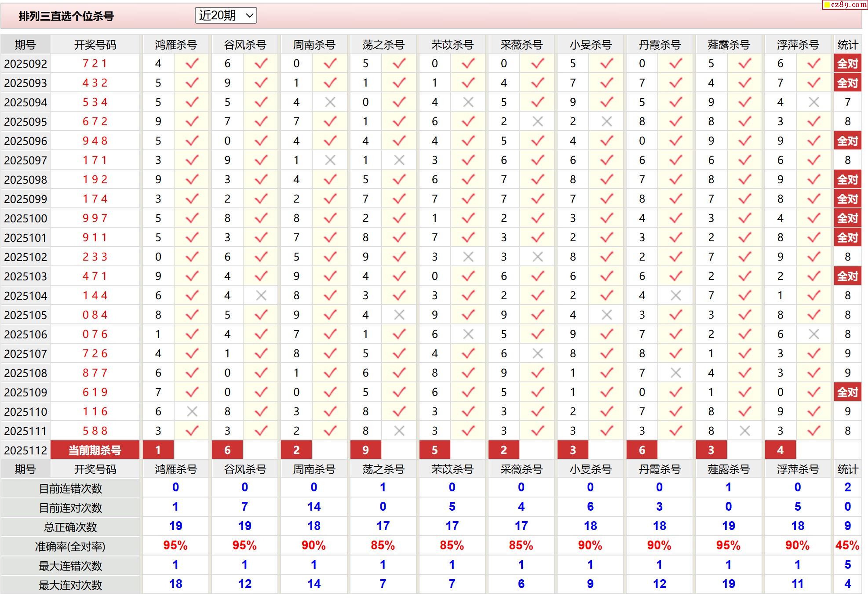Viewport: 868px width, 599px height.
Task: Click 荡之 current kill number 9
Action: point(365,450)
